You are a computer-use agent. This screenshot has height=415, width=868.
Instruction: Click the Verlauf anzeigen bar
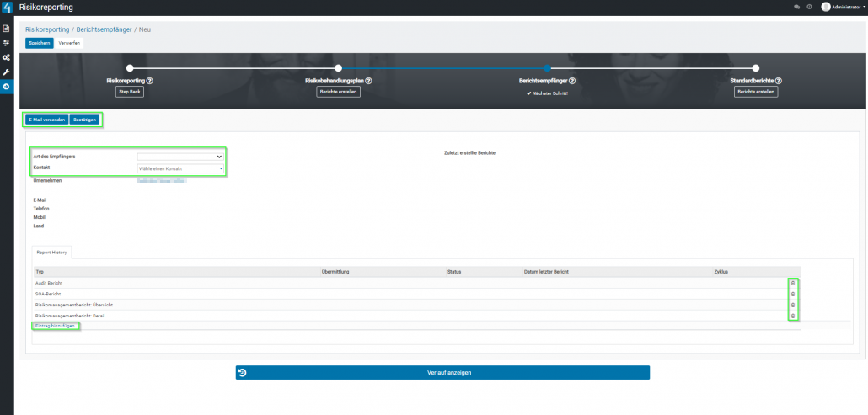(442, 373)
